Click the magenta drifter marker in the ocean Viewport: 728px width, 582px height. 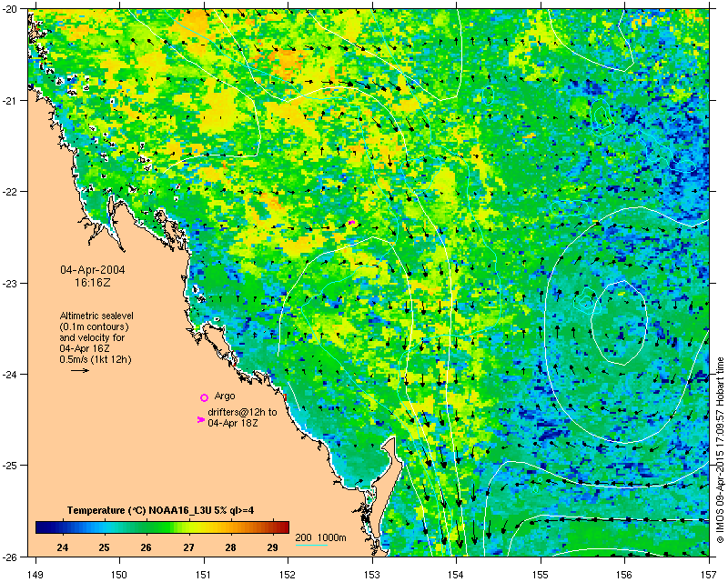(x=351, y=222)
